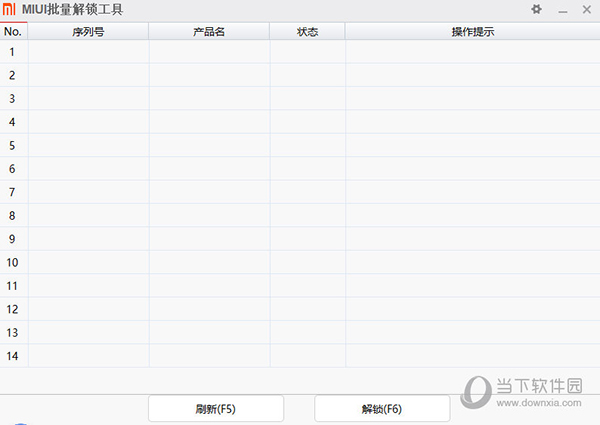Click the 刷新(F5) refresh button
The width and height of the screenshot is (600, 425).
216,409
